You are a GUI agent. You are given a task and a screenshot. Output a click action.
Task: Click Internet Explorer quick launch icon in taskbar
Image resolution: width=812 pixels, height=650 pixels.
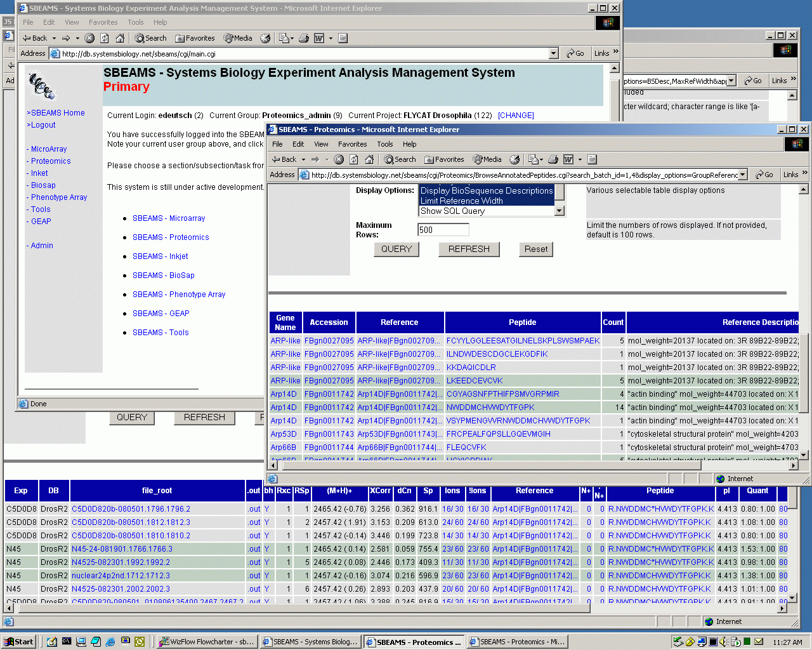tap(110, 642)
